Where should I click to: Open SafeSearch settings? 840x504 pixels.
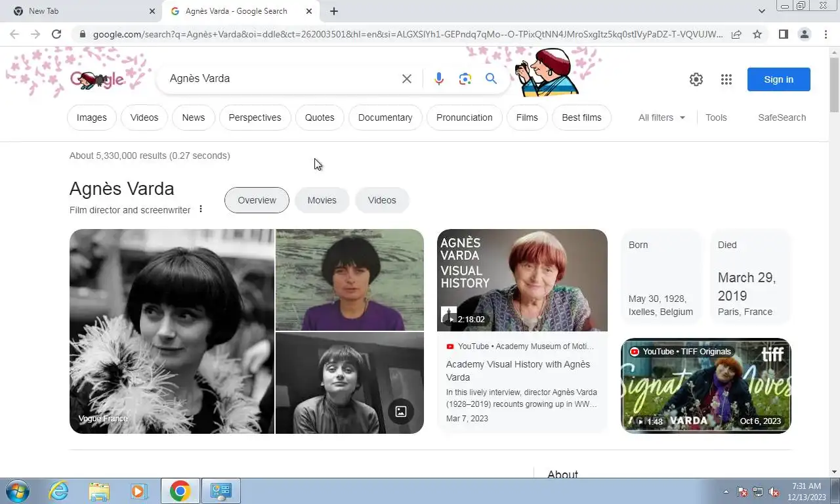pos(782,117)
